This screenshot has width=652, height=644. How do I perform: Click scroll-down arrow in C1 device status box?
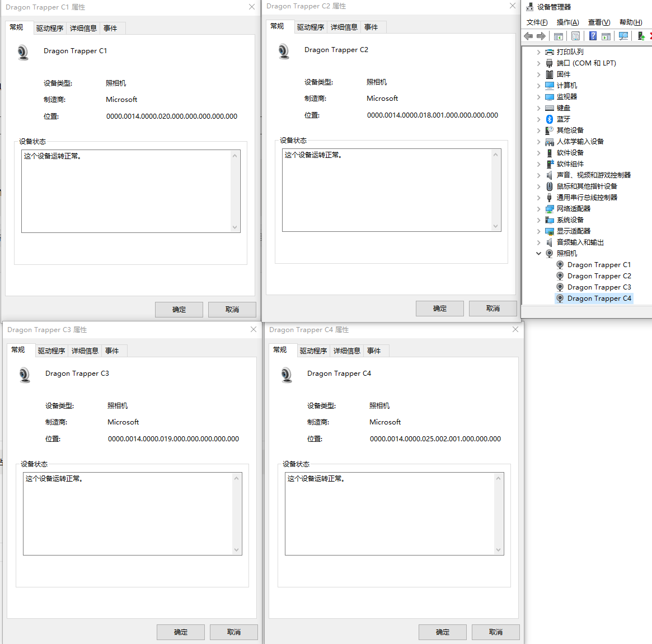(x=234, y=227)
